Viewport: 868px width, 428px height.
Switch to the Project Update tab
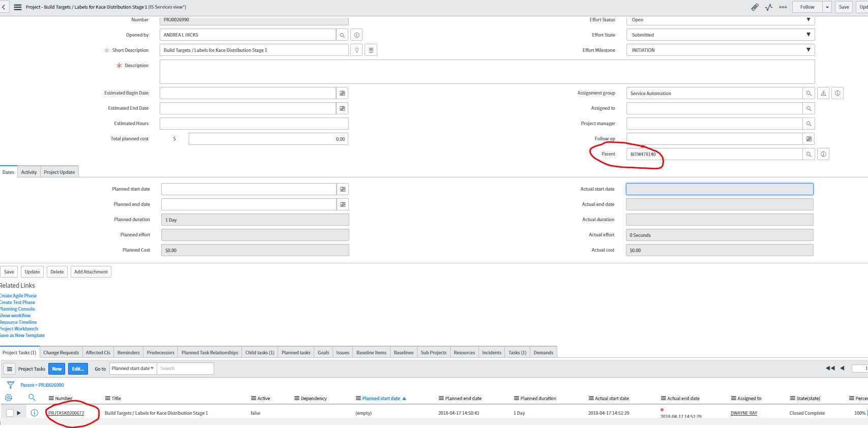coord(59,172)
